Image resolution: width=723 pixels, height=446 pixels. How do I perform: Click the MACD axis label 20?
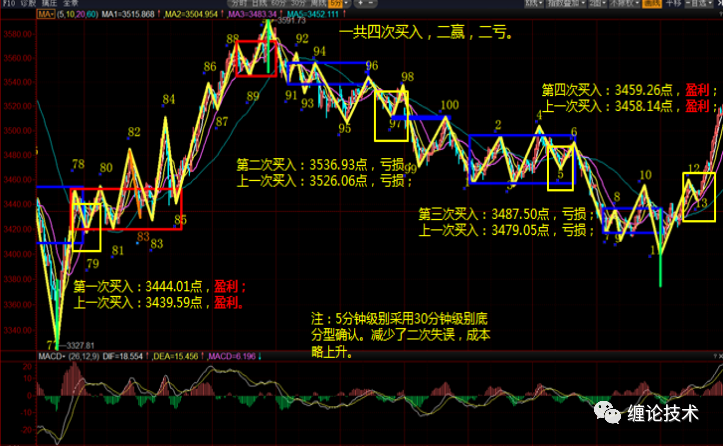click(27, 366)
